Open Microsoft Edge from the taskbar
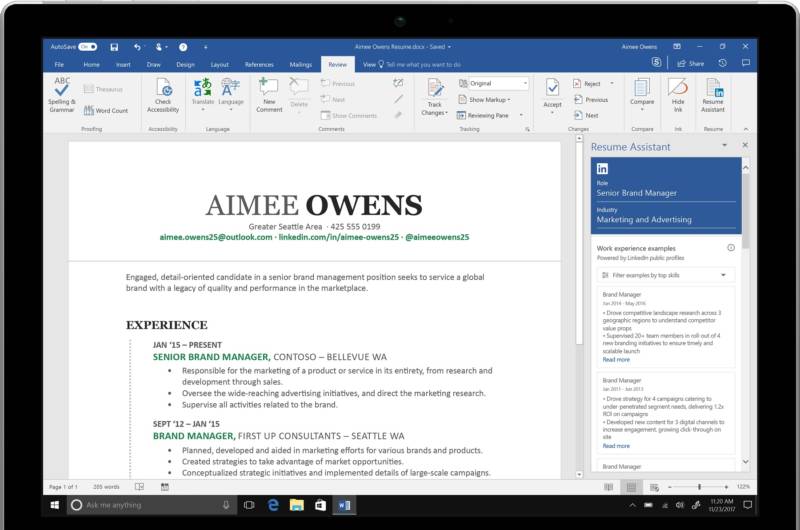Image resolution: width=800 pixels, height=530 pixels. pyautogui.click(x=273, y=505)
